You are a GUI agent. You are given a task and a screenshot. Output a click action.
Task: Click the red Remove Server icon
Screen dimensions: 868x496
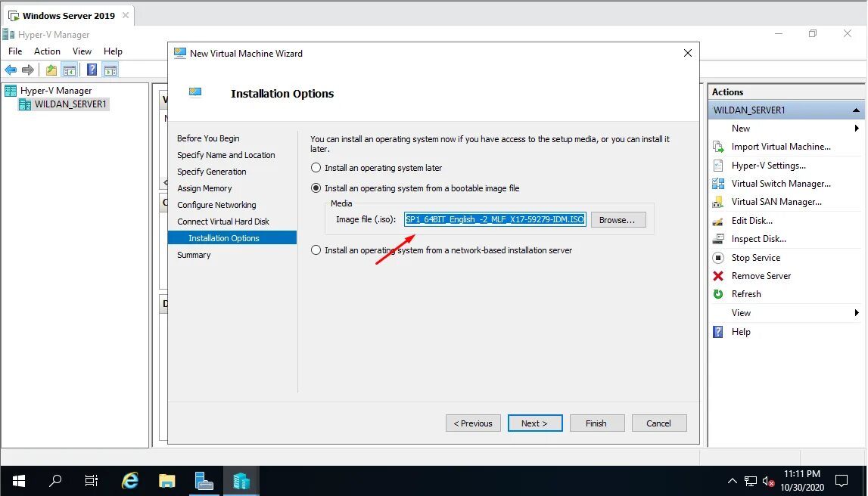pyautogui.click(x=718, y=276)
